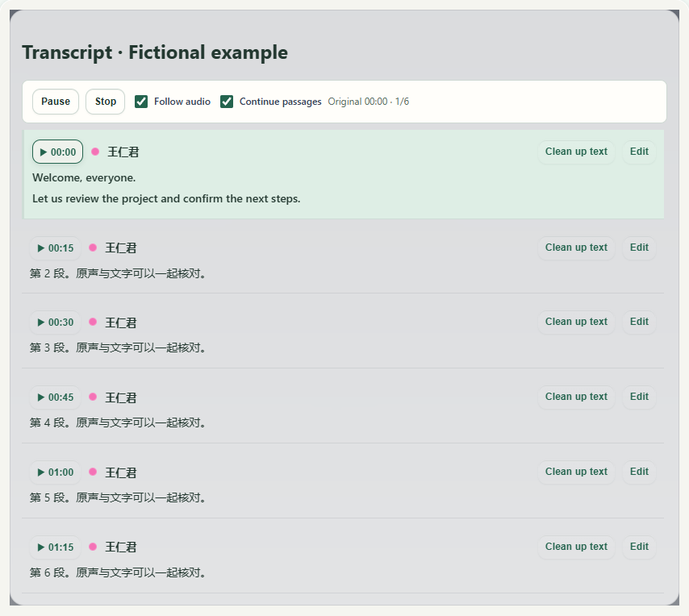Click the pink speaker dot at 01:15

[x=93, y=547]
